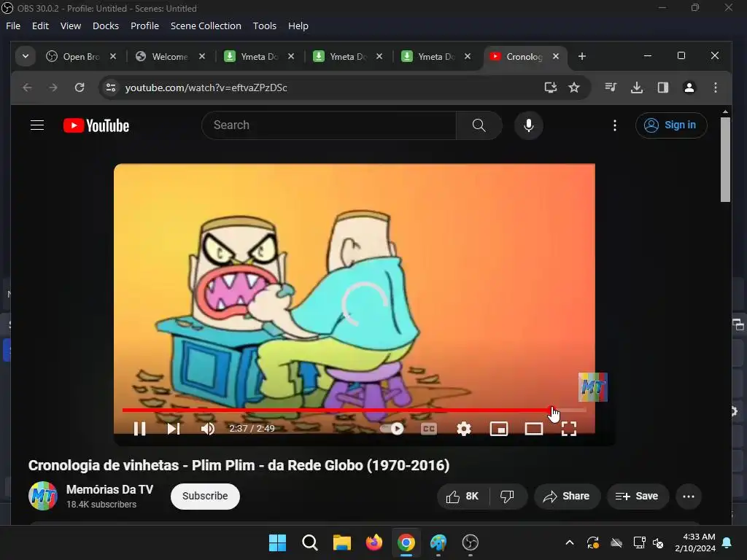Image resolution: width=747 pixels, height=560 pixels.
Task: Skip to the next video
Action: click(174, 429)
